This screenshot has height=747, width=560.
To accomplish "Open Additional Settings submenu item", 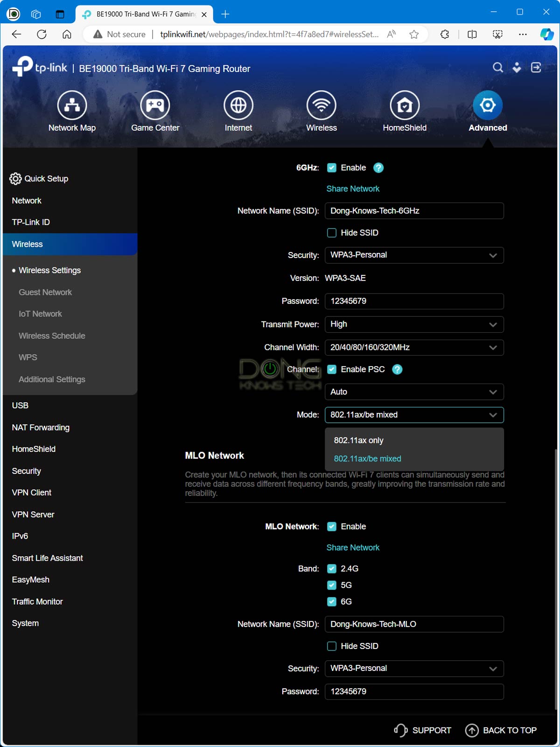I will tap(52, 380).
